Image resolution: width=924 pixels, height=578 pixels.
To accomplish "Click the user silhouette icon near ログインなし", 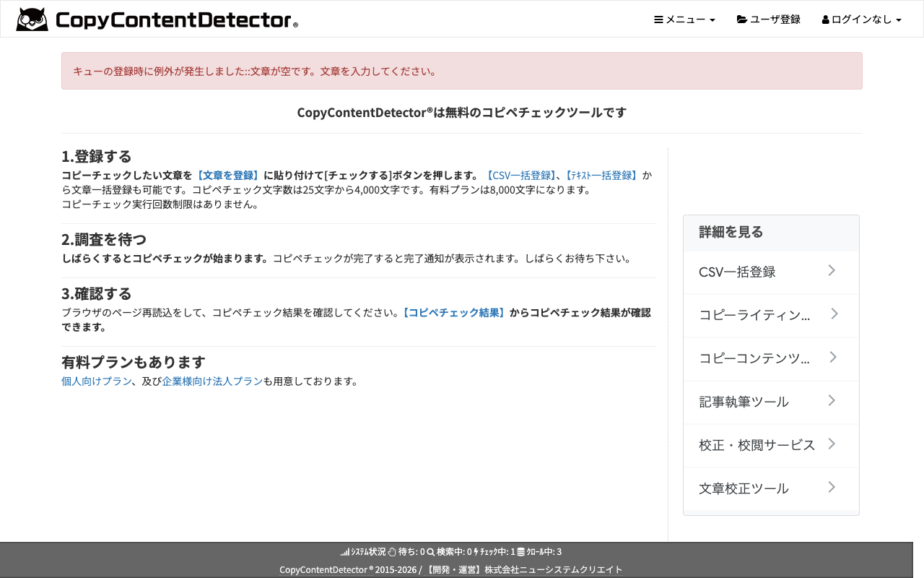I will [825, 20].
